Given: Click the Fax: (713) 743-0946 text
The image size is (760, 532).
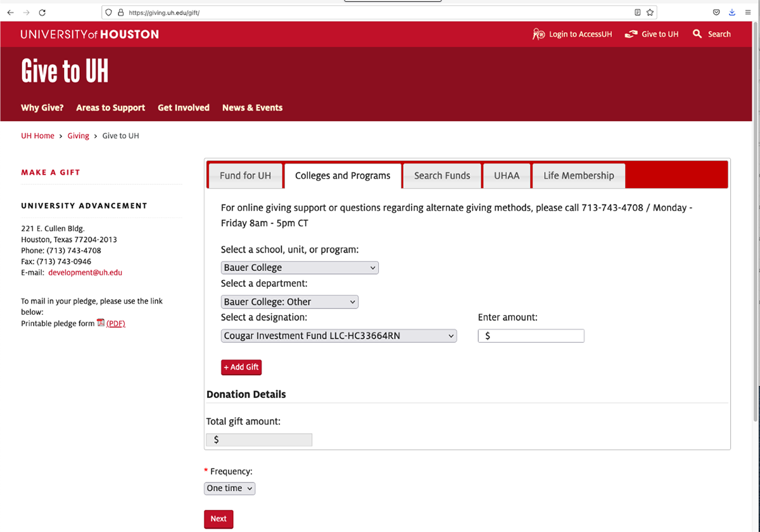Looking at the screenshot, I should tap(56, 262).
